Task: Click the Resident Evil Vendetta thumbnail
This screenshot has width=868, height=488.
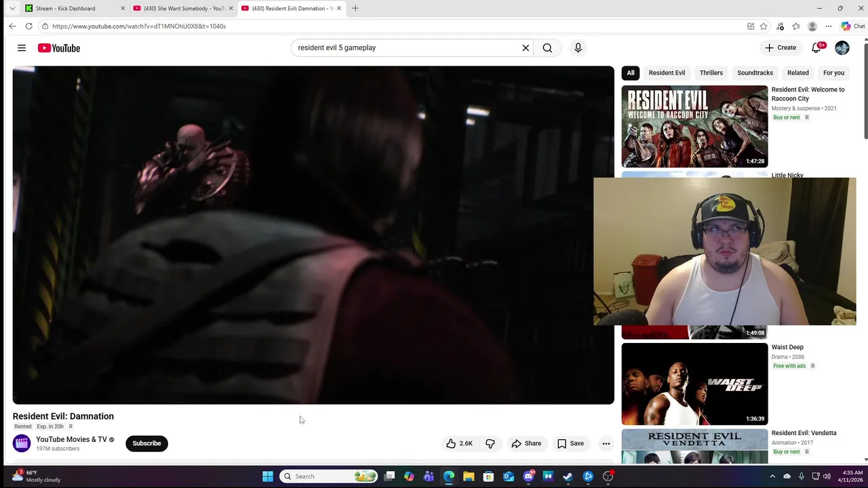Action: [694, 446]
